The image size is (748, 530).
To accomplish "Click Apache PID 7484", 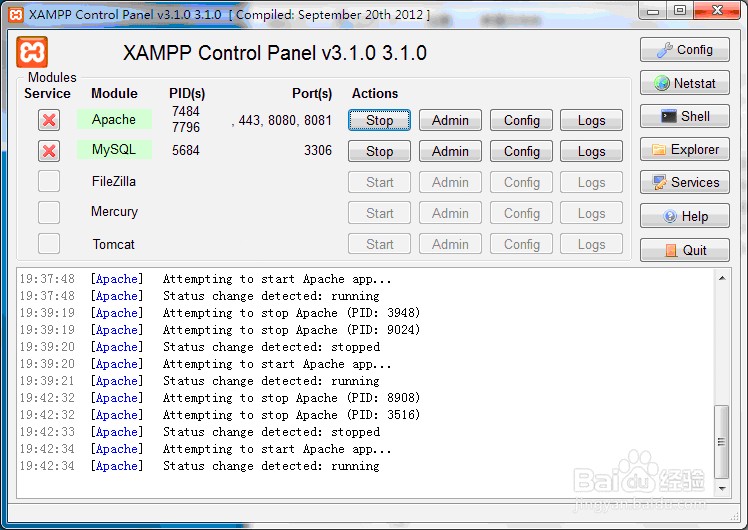I will (x=186, y=111).
